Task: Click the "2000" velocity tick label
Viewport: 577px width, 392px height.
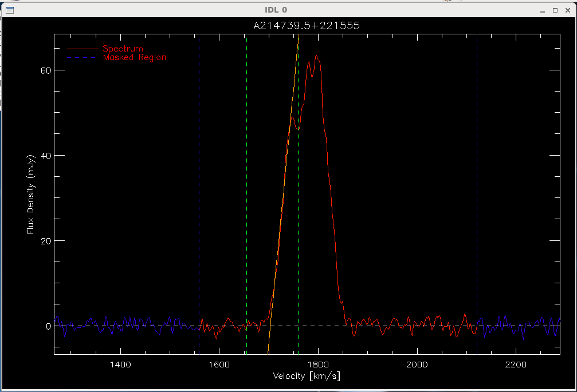Action: [417, 365]
